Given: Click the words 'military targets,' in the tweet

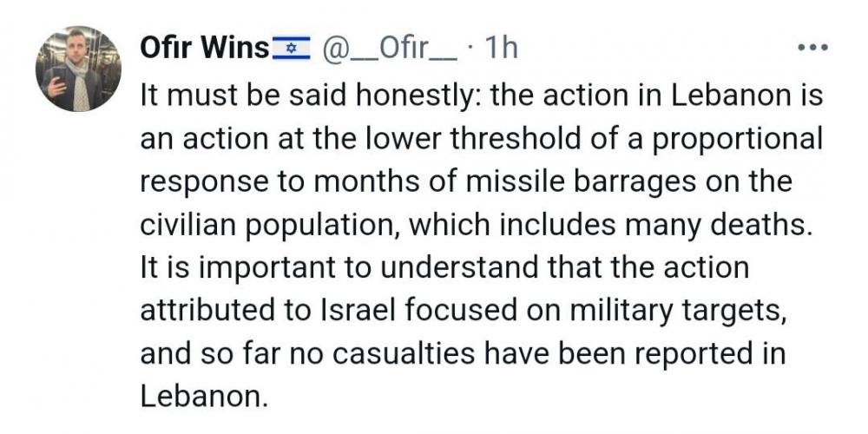Looking at the screenshot, I should point(678,312).
